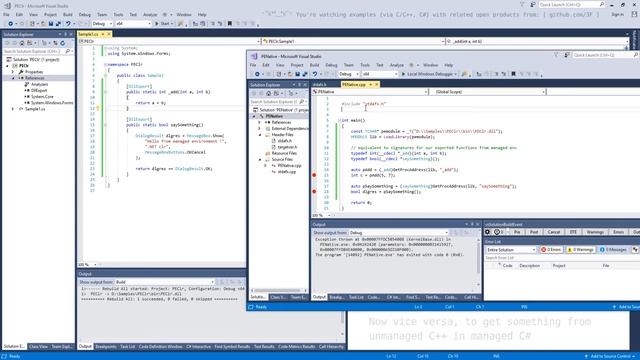
Task: Click Save icon in PENative toolbar
Action: (298, 74)
